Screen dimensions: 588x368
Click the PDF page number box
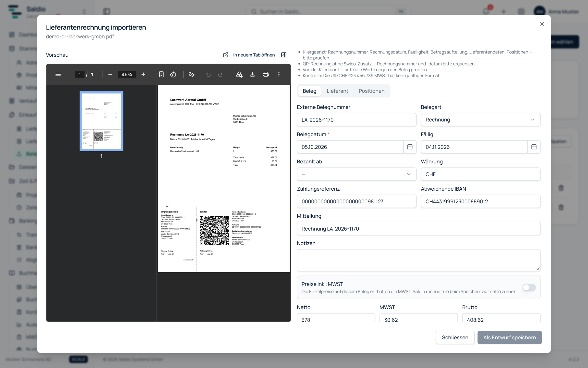[80, 74]
